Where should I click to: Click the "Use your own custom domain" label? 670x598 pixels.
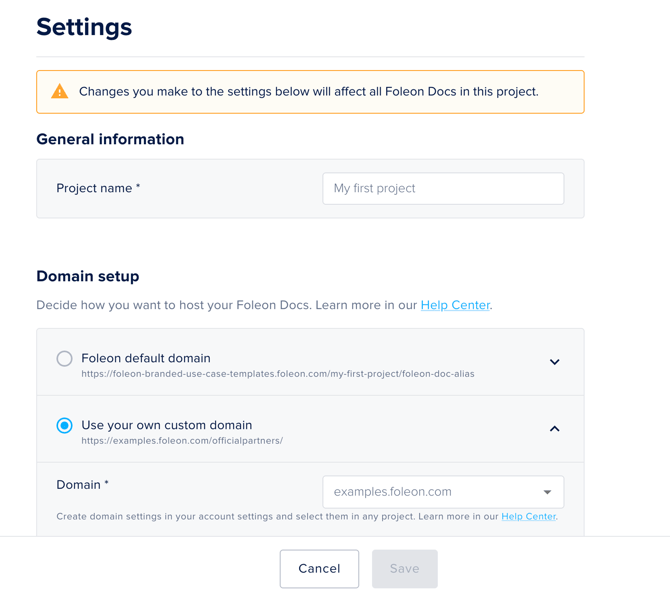tap(166, 425)
